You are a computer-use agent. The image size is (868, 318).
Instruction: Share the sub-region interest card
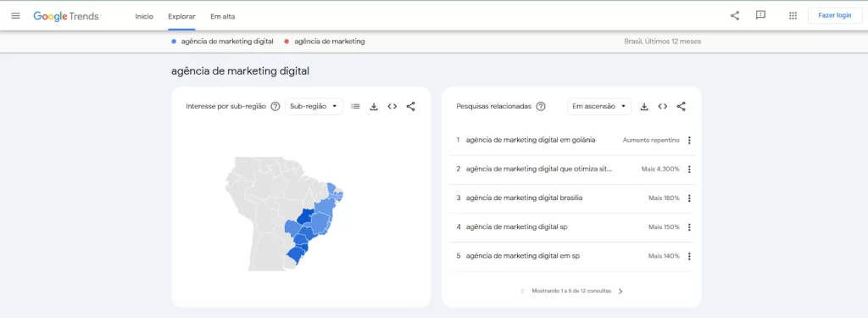coord(411,106)
